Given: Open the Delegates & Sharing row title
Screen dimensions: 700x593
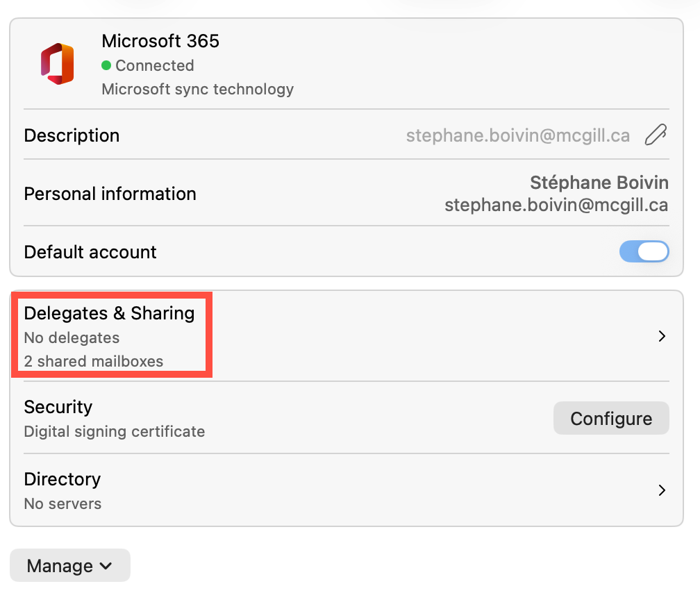Looking at the screenshot, I should pos(109,313).
